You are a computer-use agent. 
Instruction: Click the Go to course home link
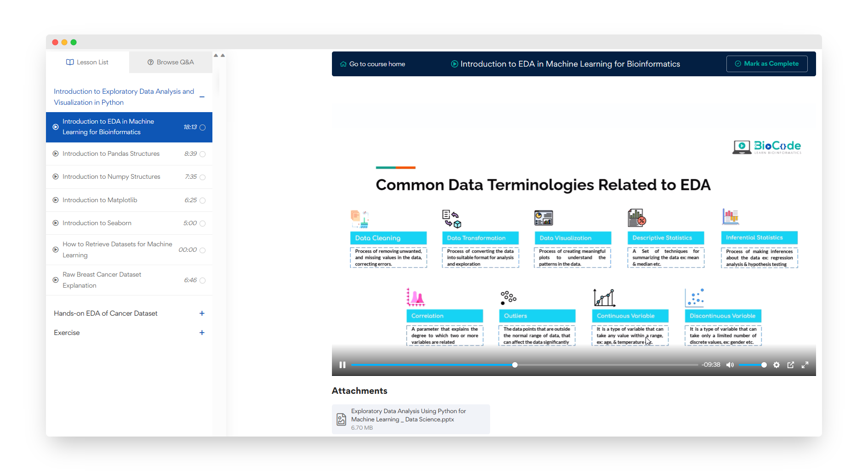click(x=377, y=64)
